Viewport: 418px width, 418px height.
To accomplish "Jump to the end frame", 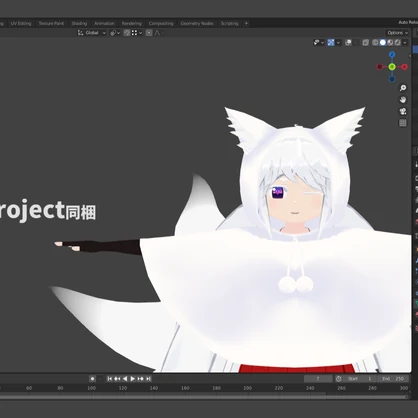I will (148, 379).
